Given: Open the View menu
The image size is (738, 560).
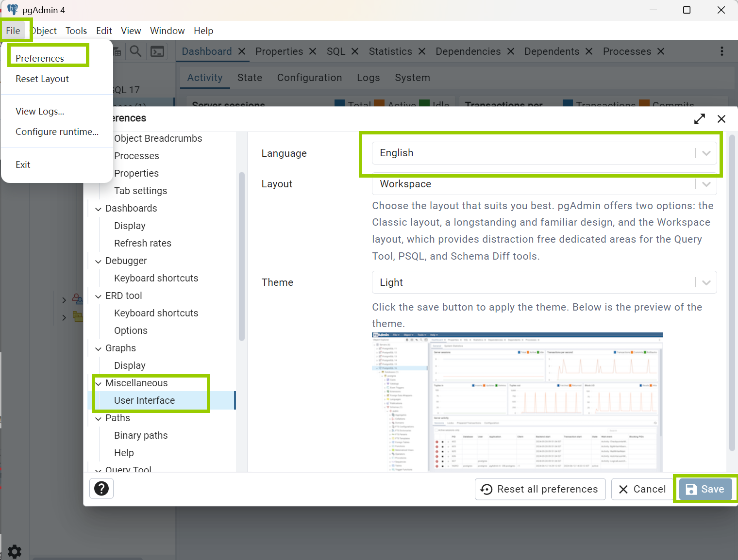Looking at the screenshot, I should point(131,31).
